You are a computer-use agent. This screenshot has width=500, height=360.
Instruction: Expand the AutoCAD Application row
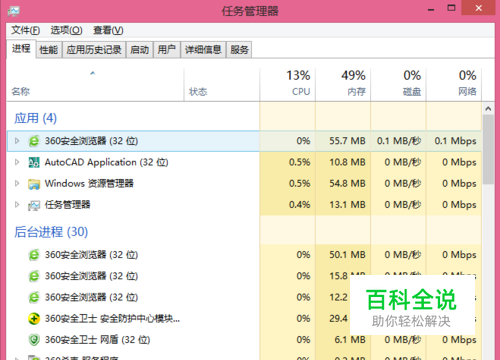[17, 162]
